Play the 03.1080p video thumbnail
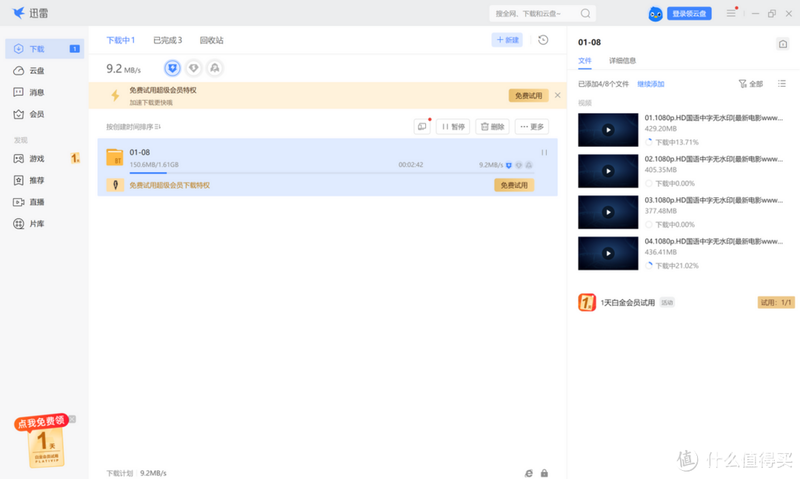Screen dimensions: 800x479 pos(608,212)
